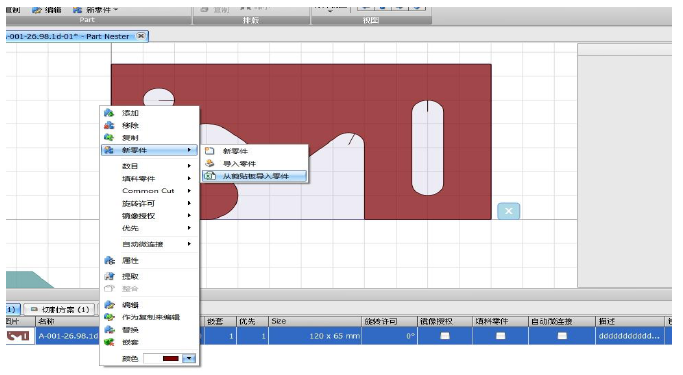Click the 替换 (replace) icon in menu
Image resolution: width=683 pixels, height=375 pixels.
109,330
